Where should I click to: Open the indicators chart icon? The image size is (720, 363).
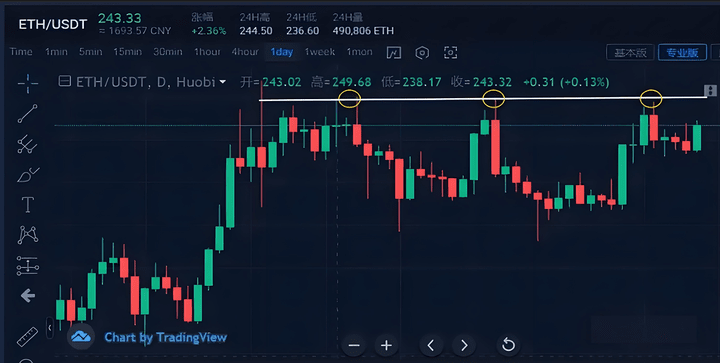394,52
